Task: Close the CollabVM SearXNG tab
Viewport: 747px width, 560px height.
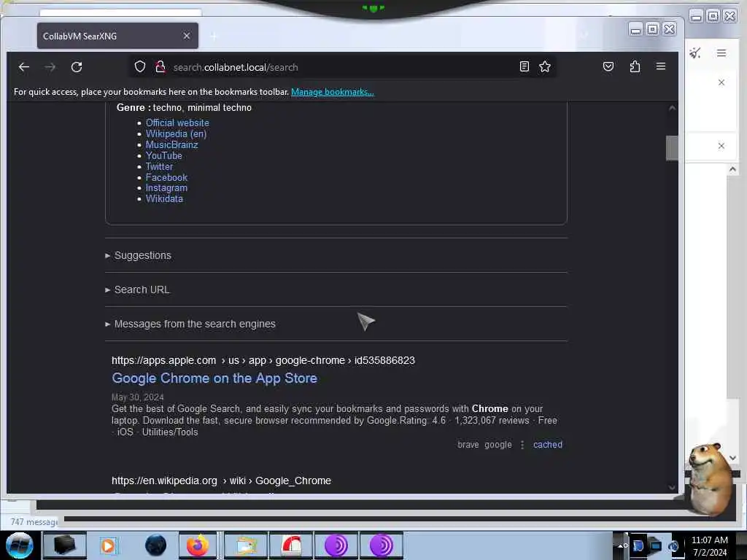Action: pos(187,36)
